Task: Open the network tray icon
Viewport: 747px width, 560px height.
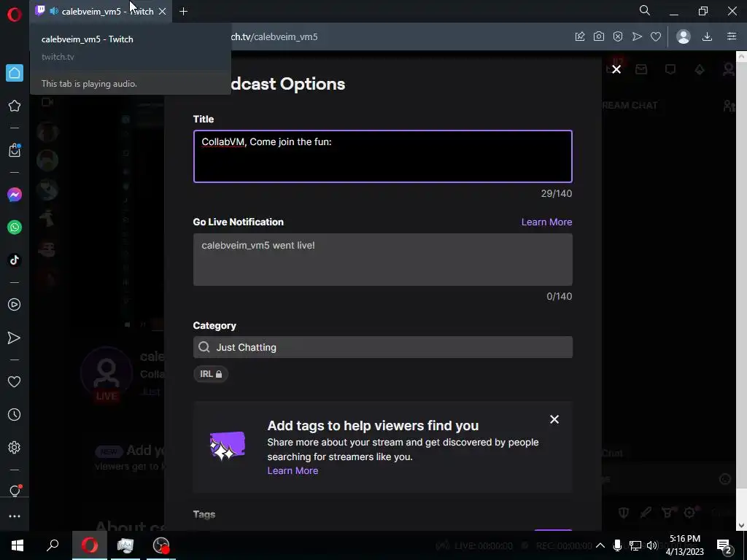Action: click(x=635, y=545)
